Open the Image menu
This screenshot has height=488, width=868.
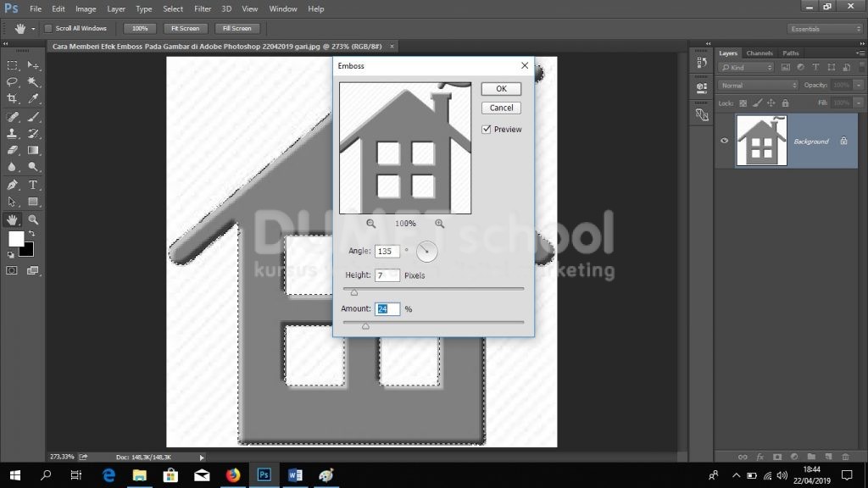point(86,8)
